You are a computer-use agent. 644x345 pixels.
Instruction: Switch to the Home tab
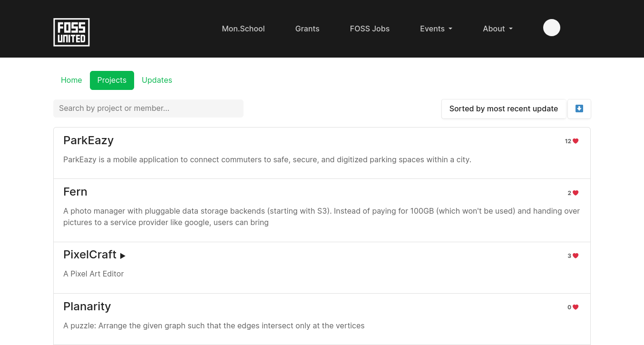click(71, 80)
